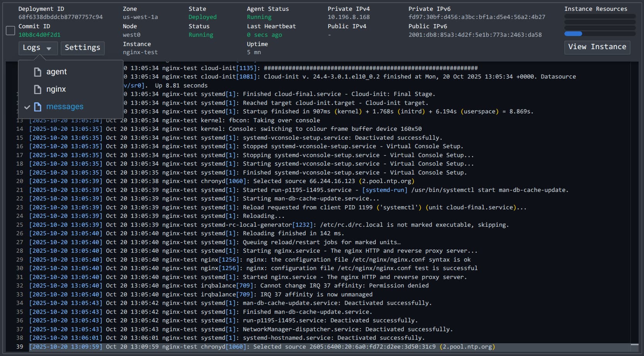Click the checkmark next to messages

(x=27, y=107)
